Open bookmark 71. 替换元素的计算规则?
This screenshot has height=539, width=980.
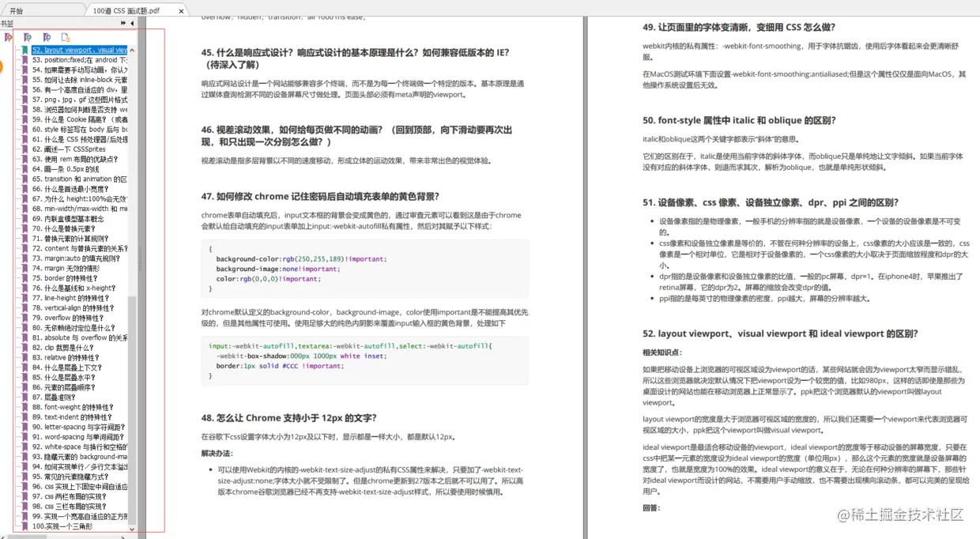pos(70,239)
